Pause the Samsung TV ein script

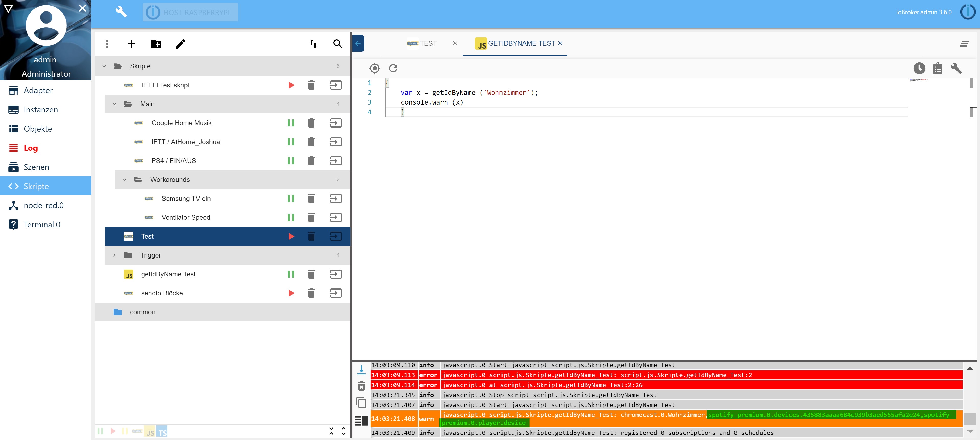291,199
